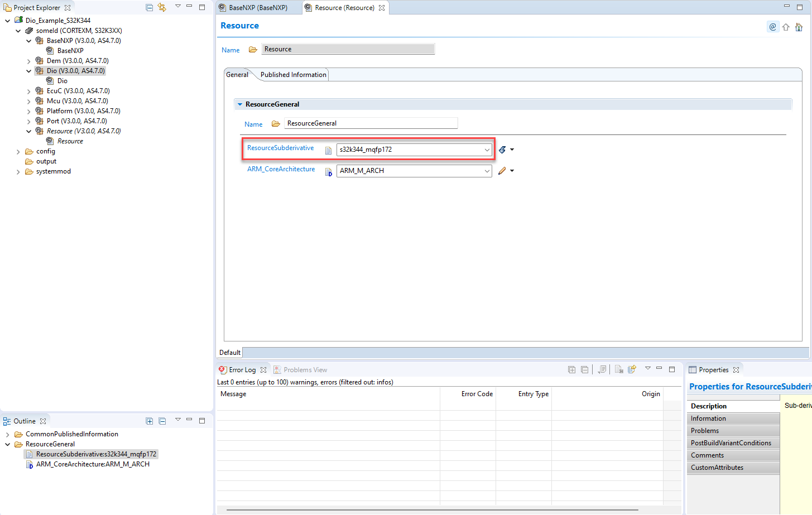Image resolution: width=812 pixels, height=515 pixels.
Task: Open the ResourceSubderivative link
Action: point(280,148)
